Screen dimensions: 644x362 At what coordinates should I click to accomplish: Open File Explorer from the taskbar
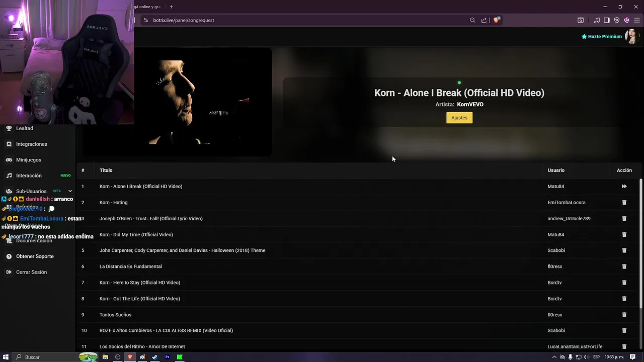(x=106, y=357)
